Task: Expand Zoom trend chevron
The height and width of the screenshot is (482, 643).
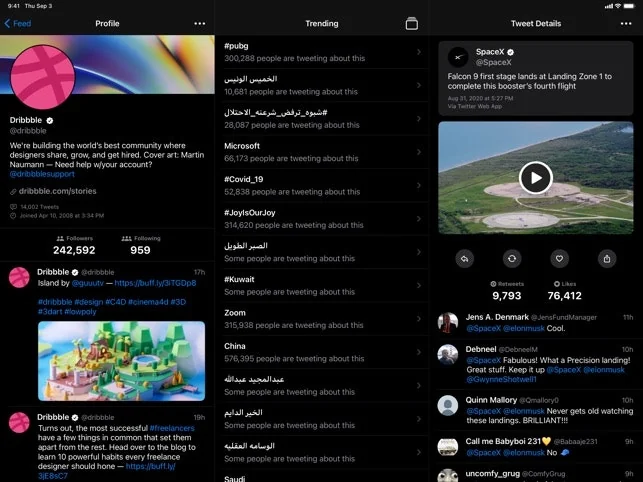Action: click(x=419, y=319)
